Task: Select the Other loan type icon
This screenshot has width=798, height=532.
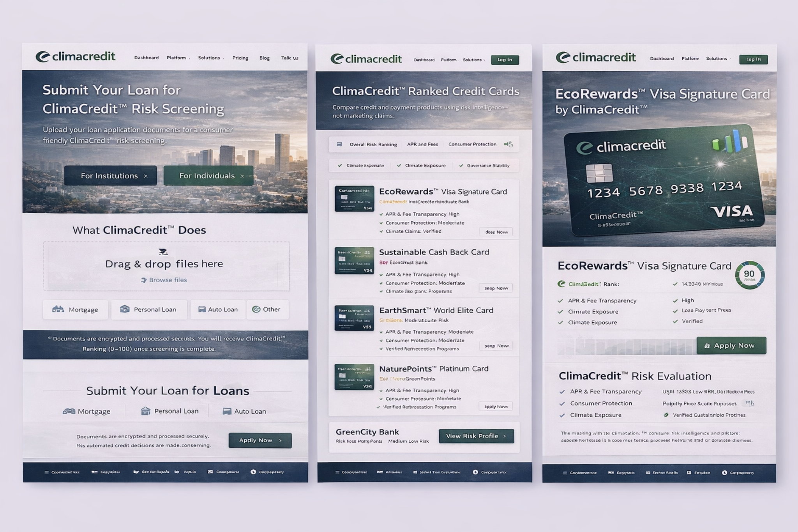Action: 256,309
